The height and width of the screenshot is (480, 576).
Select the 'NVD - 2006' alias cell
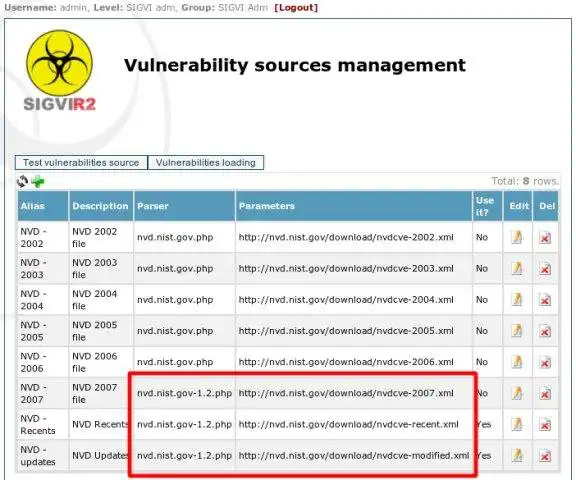[x=43, y=362]
